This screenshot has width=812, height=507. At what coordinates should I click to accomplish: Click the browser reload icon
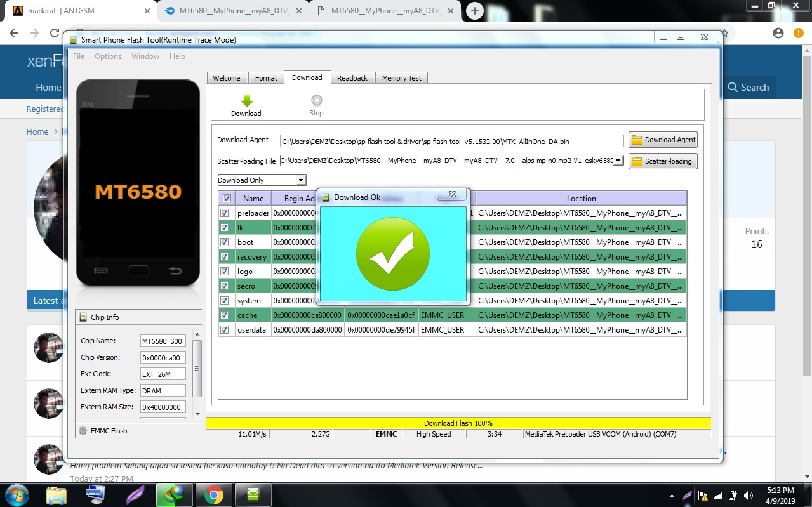pyautogui.click(x=55, y=33)
